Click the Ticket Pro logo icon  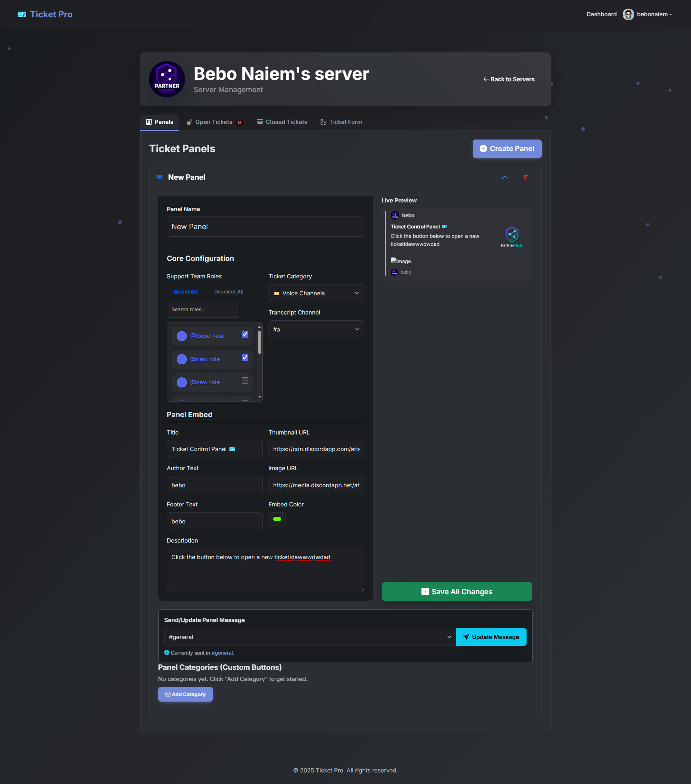pyautogui.click(x=22, y=14)
